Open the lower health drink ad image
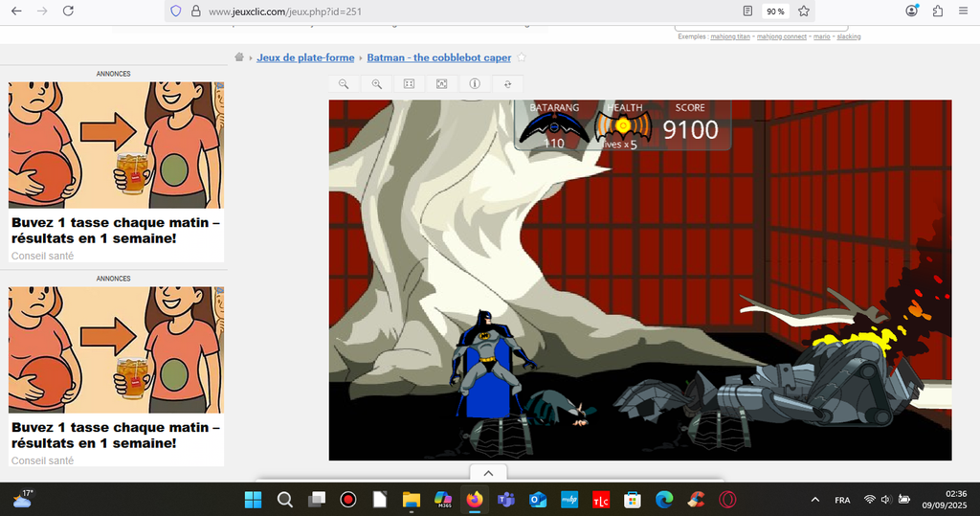The width and height of the screenshot is (980, 516). 116,350
